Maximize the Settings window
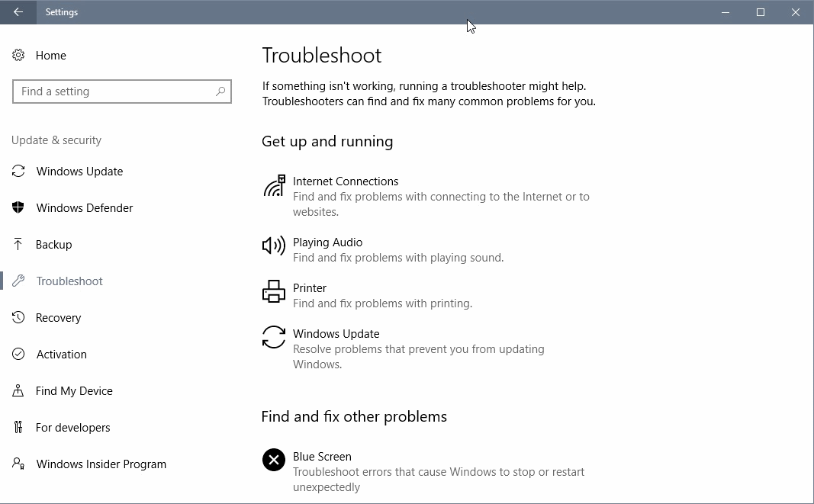Viewport: 814px width, 504px height. coord(761,12)
